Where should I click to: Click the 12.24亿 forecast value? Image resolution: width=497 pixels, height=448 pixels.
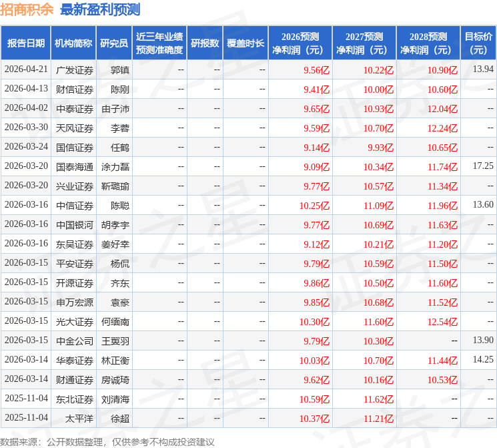[442, 128]
